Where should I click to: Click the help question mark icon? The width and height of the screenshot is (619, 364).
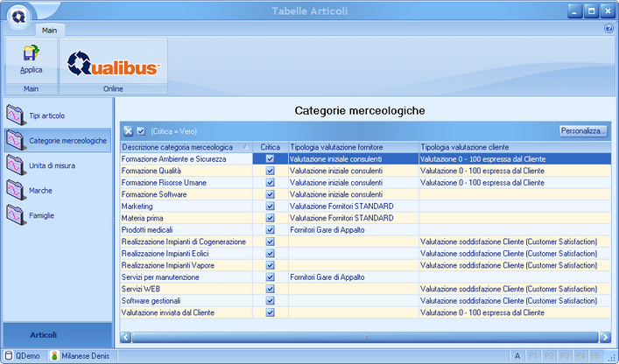608,28
